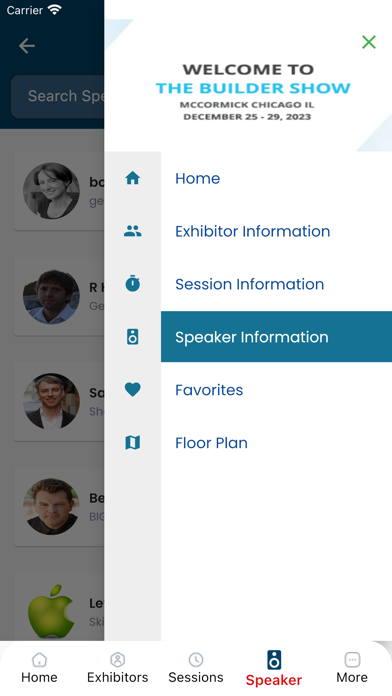
Task: Open the More bottom tab
Action: [x=352, y=668]
